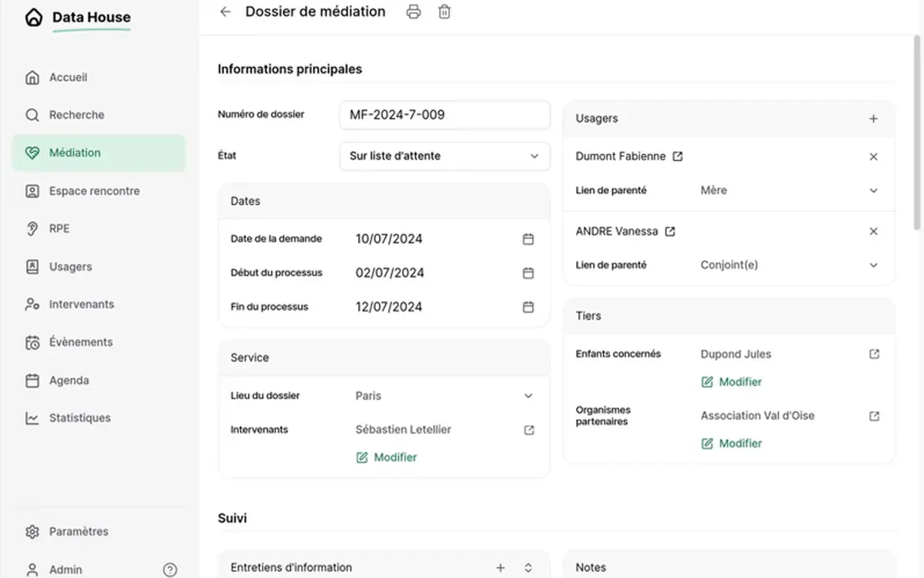Open the help question mark icon
Screen dimensions: 924x578
click(x=170, y=570)
